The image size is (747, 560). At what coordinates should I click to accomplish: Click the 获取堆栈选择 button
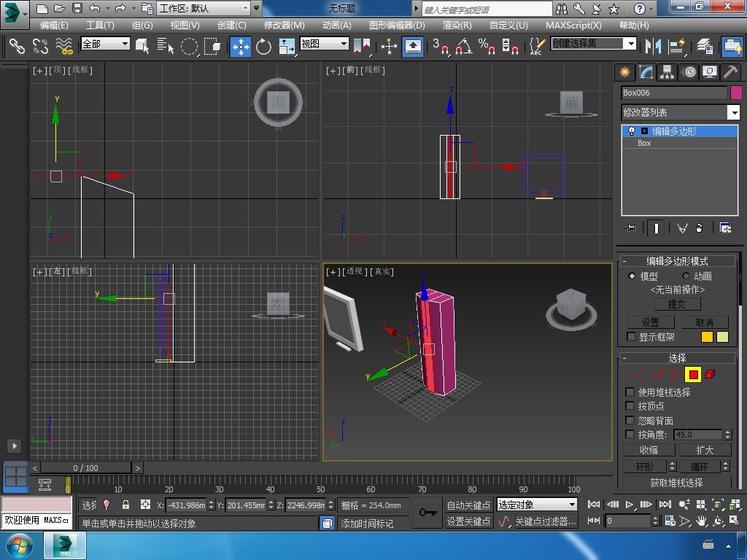coord(677,483)
